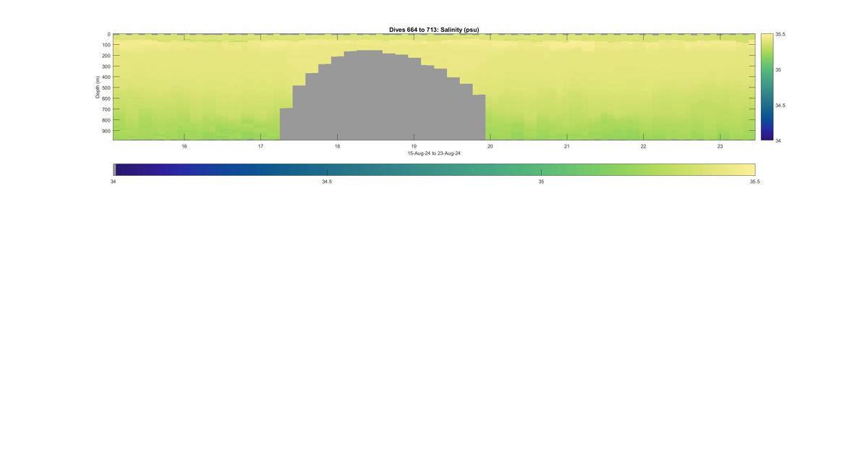This screenshot has height=450, width=868.
Task: Select '35.5' label on the vertical colorbar
Action: (x=780, y=34)
